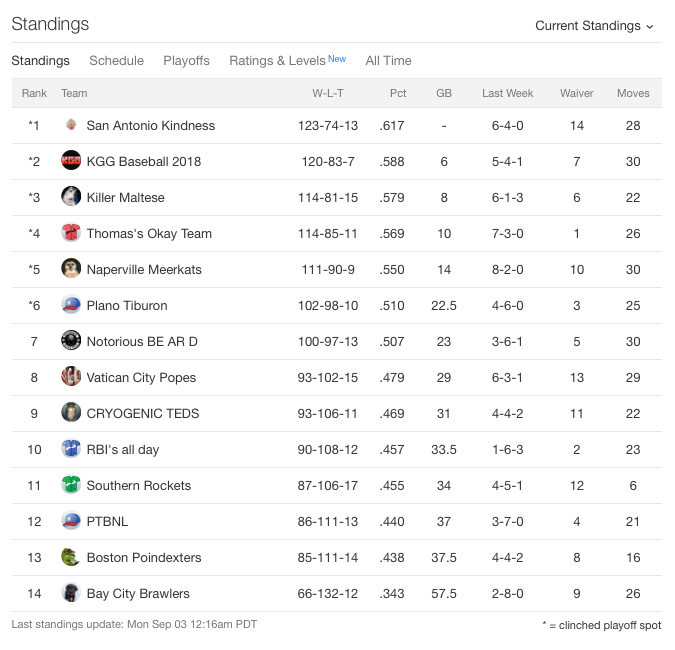Open the San Antonio Kindness team link
The height and width of the screenshot is (650, 675).
[x=151, y=126]
